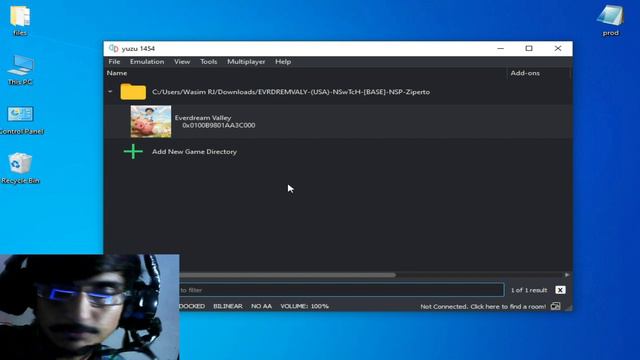Sort by the Add-ons column header

pos(525,73)
